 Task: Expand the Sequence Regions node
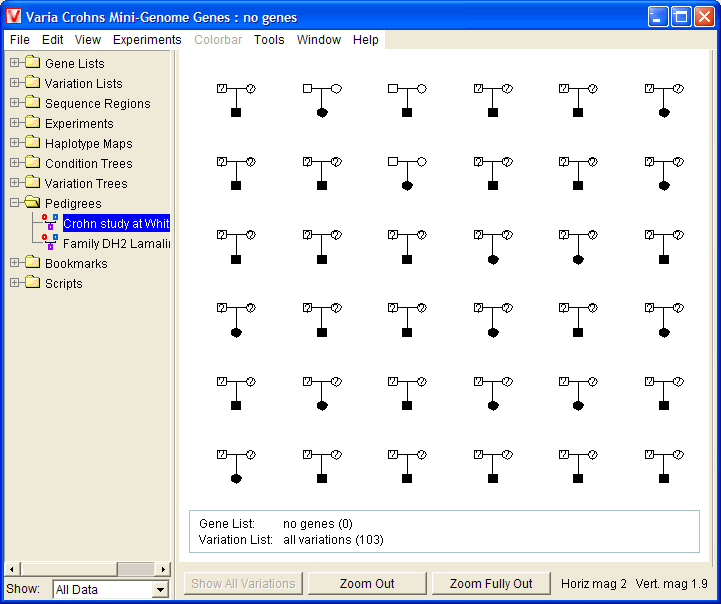tap(15, 103)
